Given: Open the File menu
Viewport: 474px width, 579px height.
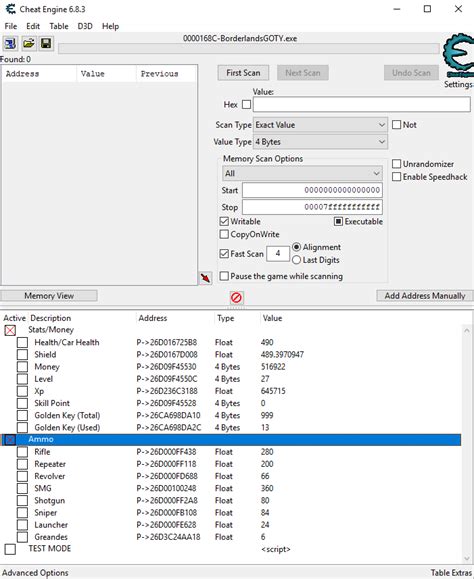Looking at the screenshot, I should pos(11,26).
